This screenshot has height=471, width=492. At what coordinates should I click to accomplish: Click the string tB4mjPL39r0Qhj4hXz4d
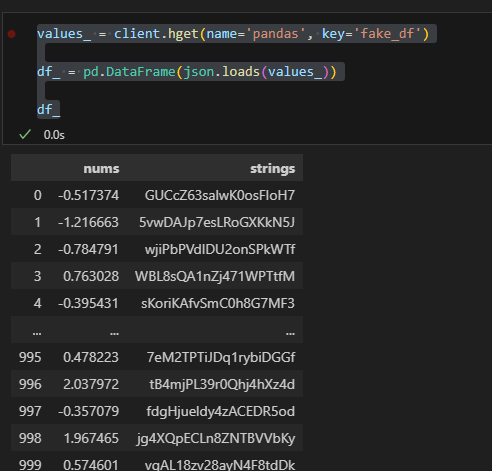point(222,384)
